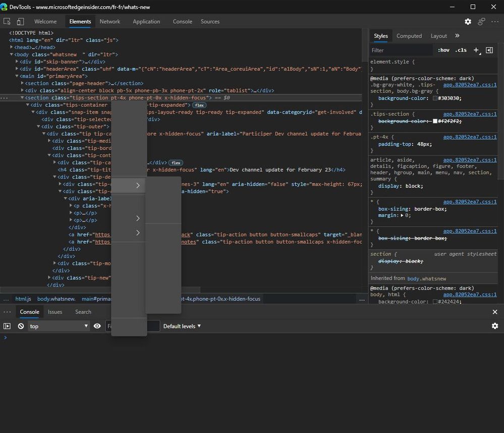Image resolution: width=504 pixels, height=433 pixels.
Task: Click the #303030 background-color swatch
Action: pyautogui.click(x=435, y=98)
